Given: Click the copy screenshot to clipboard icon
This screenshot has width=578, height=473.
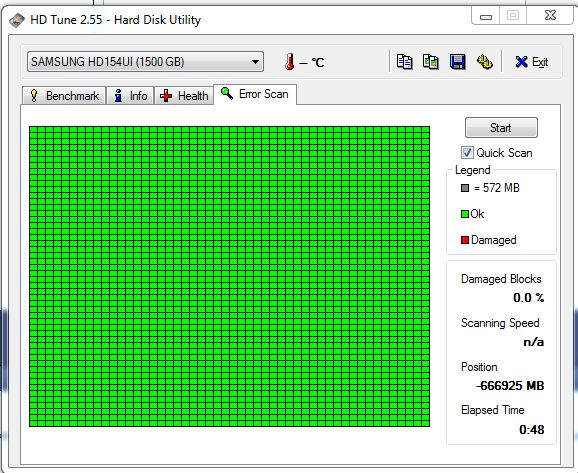Looking at the screenshot, I should (431, 62).
